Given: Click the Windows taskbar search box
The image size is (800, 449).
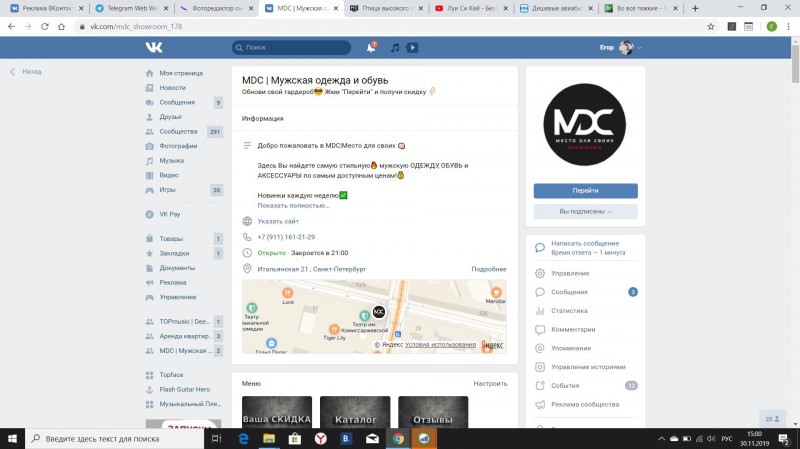Looking at the screenshot, I should pos(115,439).
